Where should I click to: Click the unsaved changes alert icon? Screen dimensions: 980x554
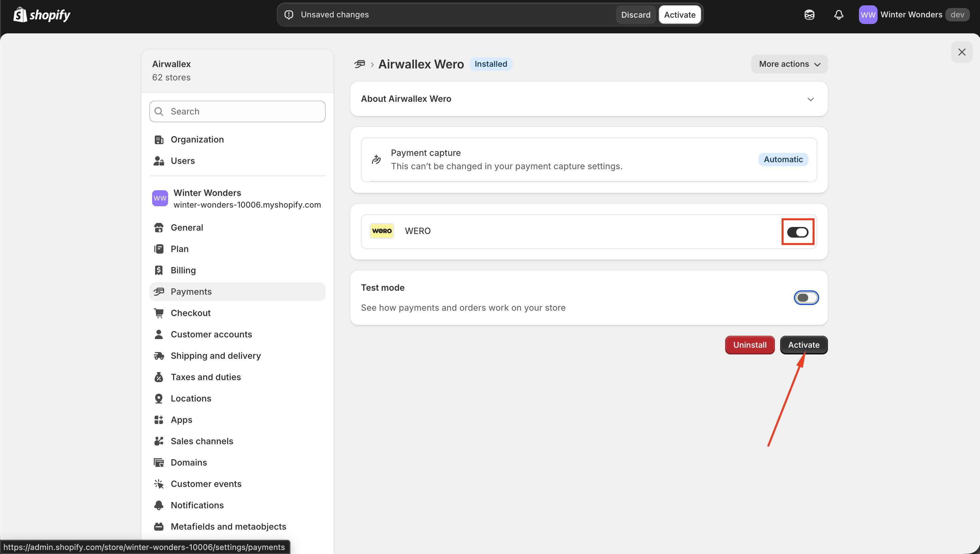point(289,15)
